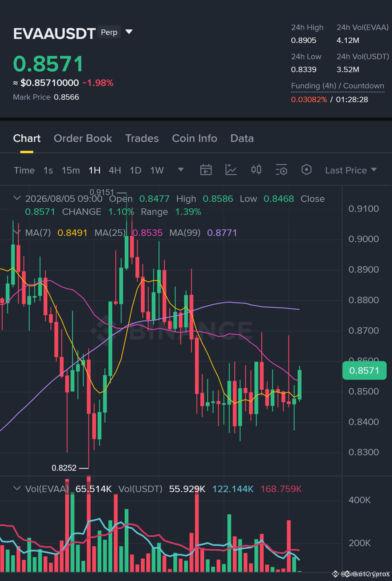Open the calendar go-to-date icon
The image size is (392, 581).
coord(206,170)
